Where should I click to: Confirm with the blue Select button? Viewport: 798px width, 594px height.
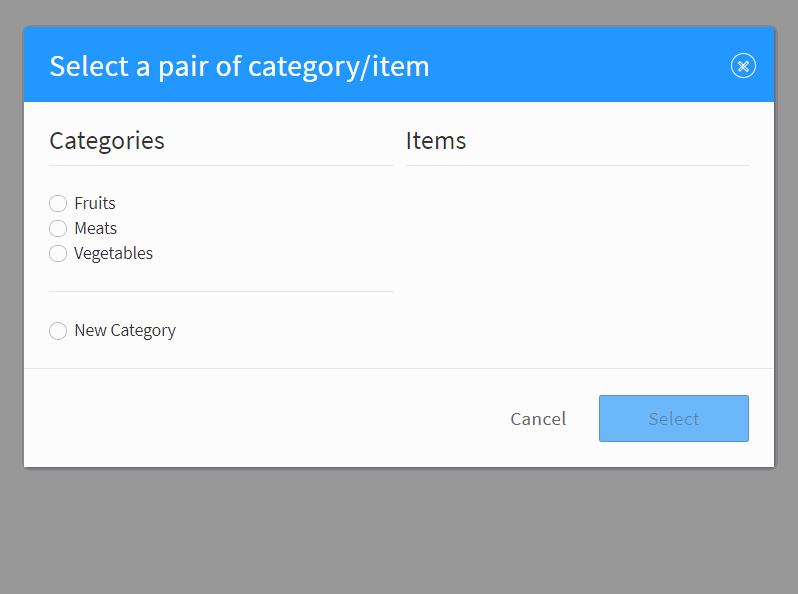673,418
